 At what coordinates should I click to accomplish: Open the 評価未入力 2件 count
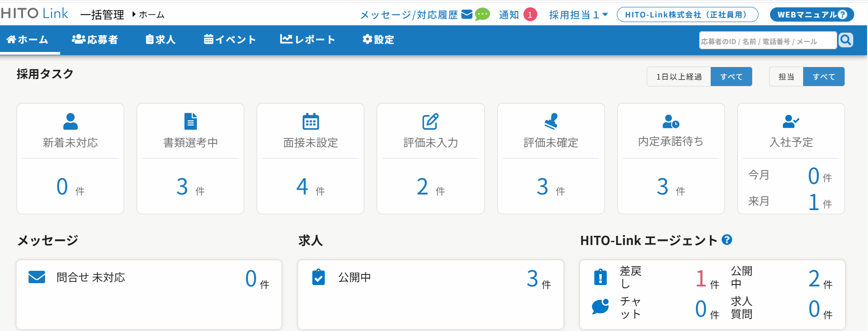(431, 187)
